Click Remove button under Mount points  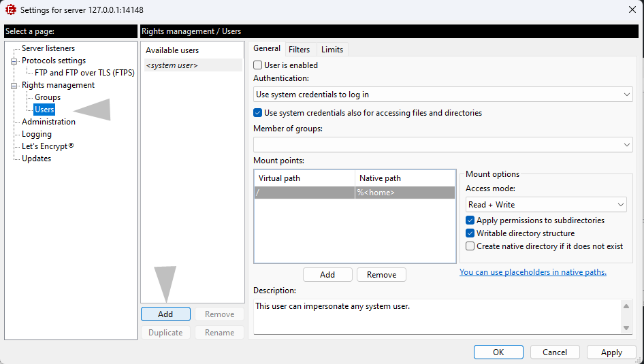pos(381,275)
